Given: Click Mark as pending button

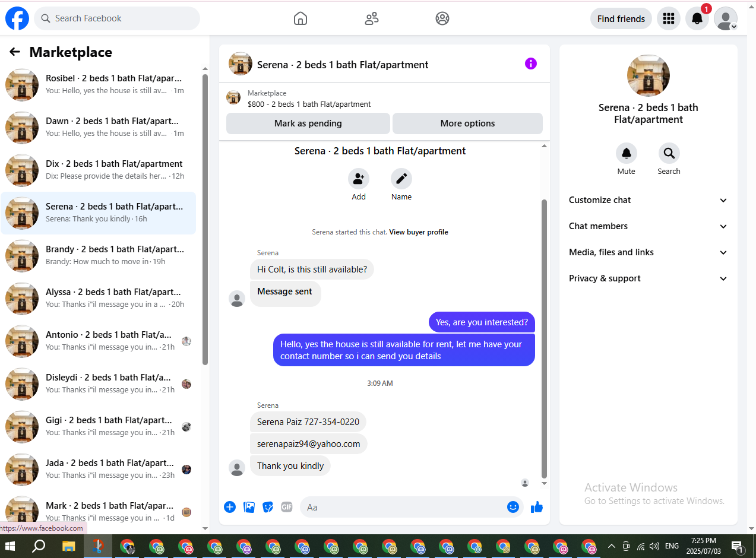Looking at the screenshot, I should pos(308,123).
